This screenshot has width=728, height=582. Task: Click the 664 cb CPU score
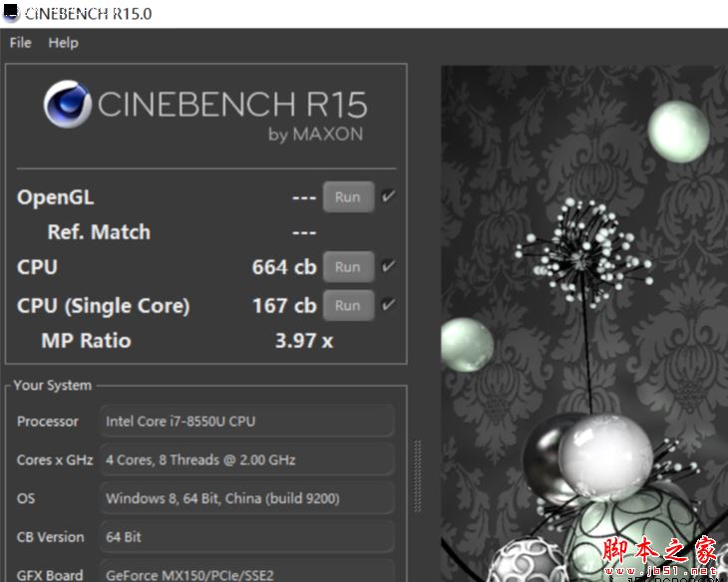tap(284, 267)
